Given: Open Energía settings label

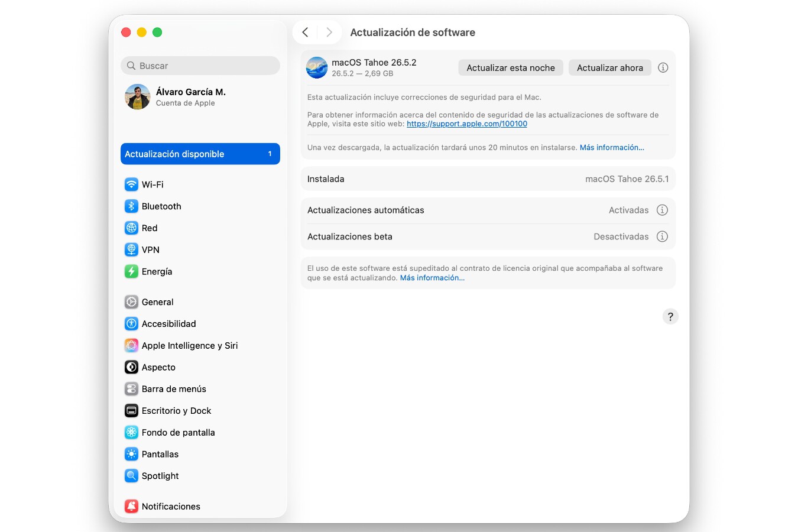Looking at the screenshot, I should tap(157, 271).
